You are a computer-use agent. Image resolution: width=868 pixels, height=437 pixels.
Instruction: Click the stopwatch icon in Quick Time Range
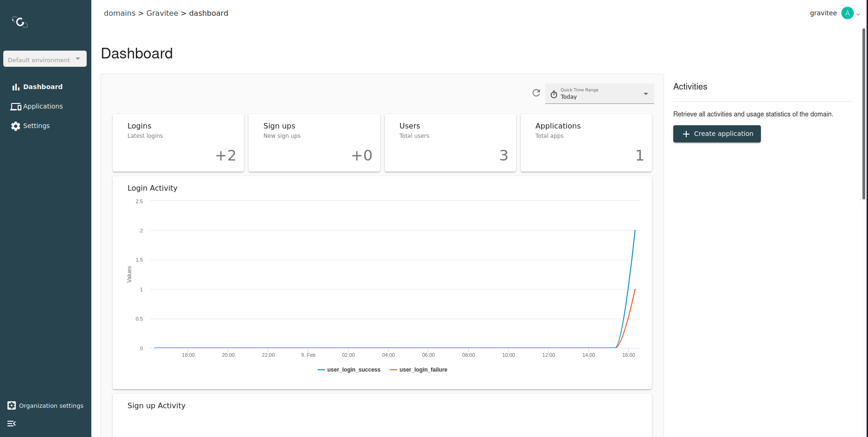point(554,94)
